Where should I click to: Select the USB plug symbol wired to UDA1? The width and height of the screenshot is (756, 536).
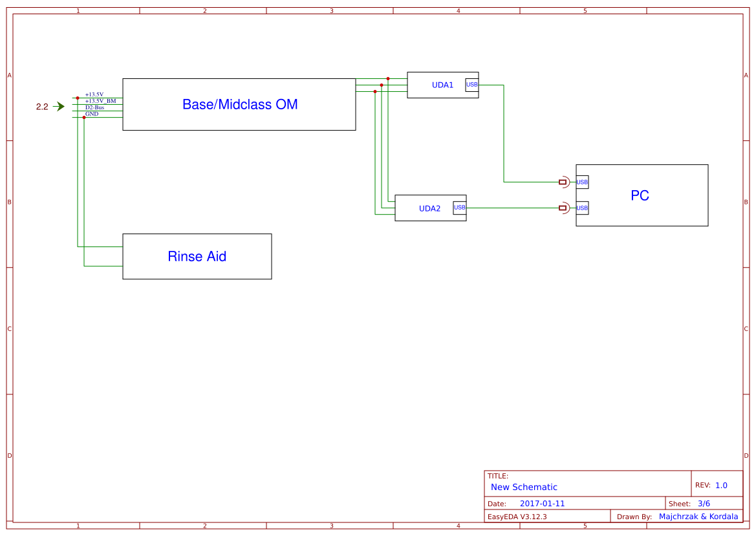pos(563,182)
